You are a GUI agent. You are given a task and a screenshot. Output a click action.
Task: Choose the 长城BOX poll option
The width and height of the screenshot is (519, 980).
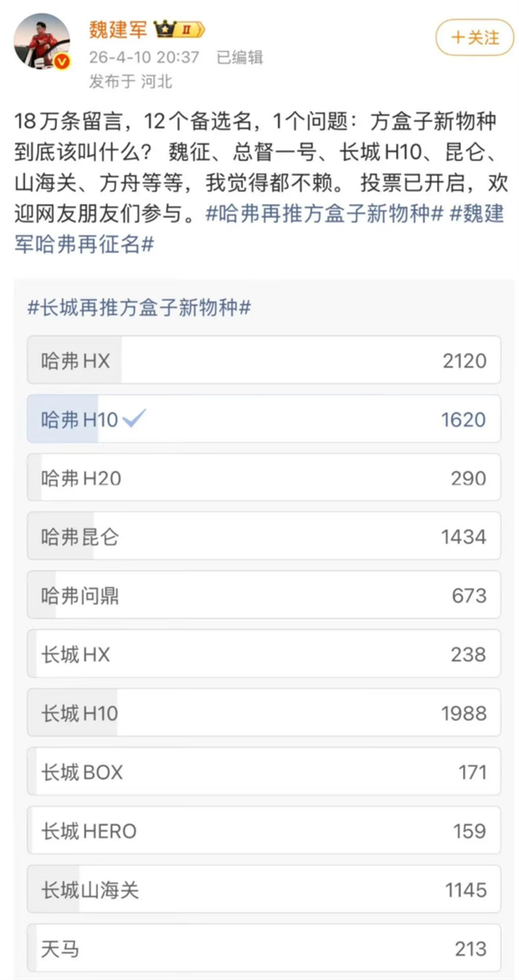259,772
